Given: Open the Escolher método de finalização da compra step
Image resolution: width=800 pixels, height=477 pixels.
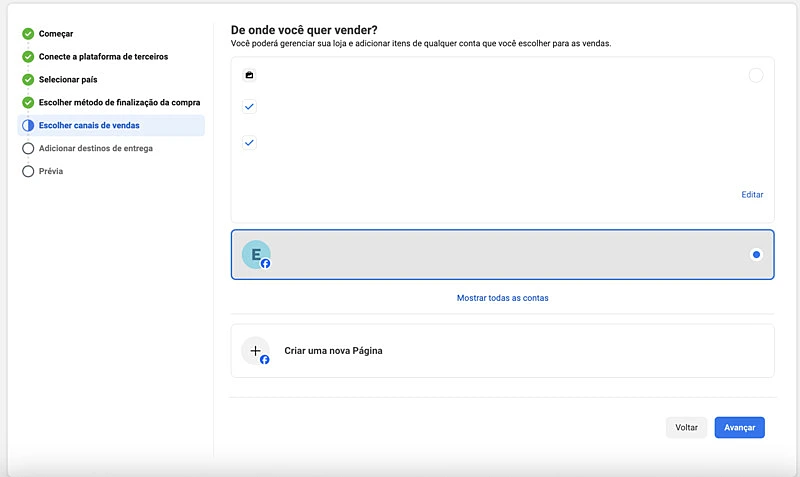Looking at the screenshot, I should 119,103.
